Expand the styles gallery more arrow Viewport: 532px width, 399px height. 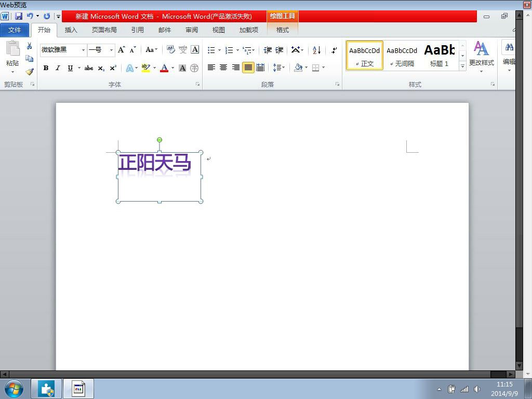[463, 66]
